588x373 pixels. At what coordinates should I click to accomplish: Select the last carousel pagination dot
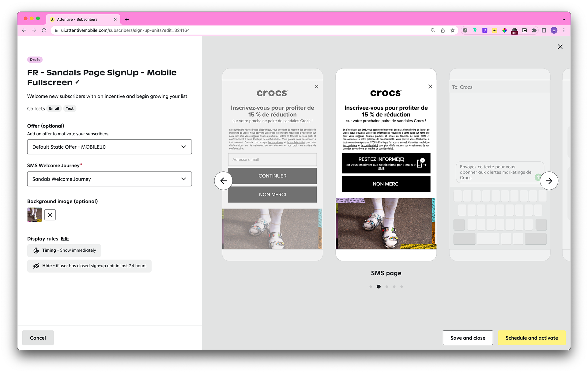point(401,287)
